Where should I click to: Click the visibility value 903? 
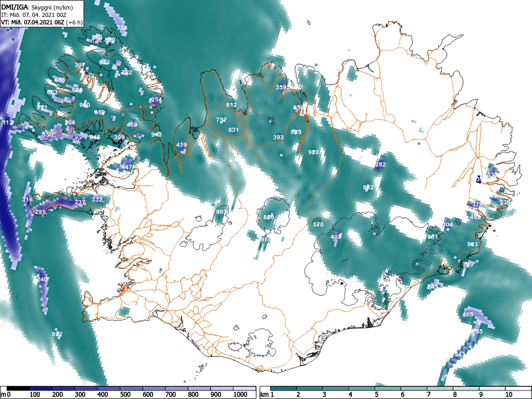pyautogui.click(x=221, y=212)
